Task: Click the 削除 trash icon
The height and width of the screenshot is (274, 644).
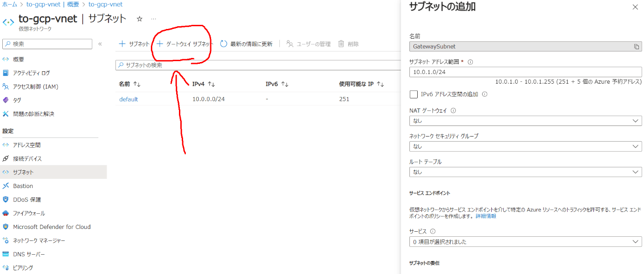Action: point(341,44)
